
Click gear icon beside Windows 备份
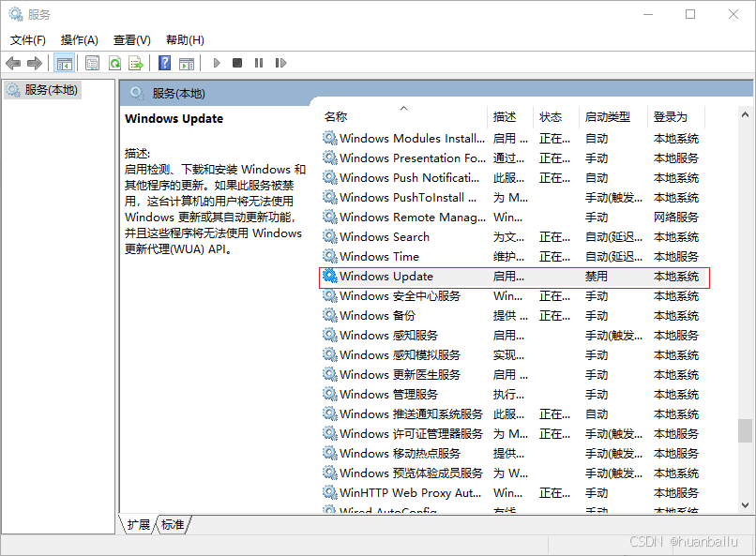[x=330, y=315]
